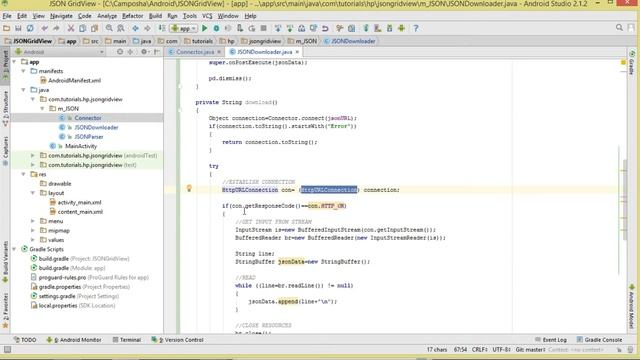
Task: Select build.gradle (Module: app)
Action: [72, 268]
